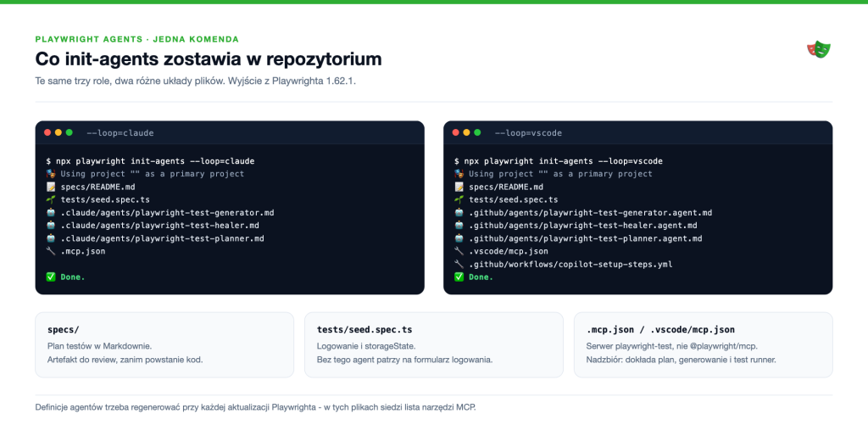This screenshot has width=868, height=425.
Task: Click the 'PLAYWRIGHT AGENTS · JEDNA KOMENDA' label
Action: tap(136, 39)
